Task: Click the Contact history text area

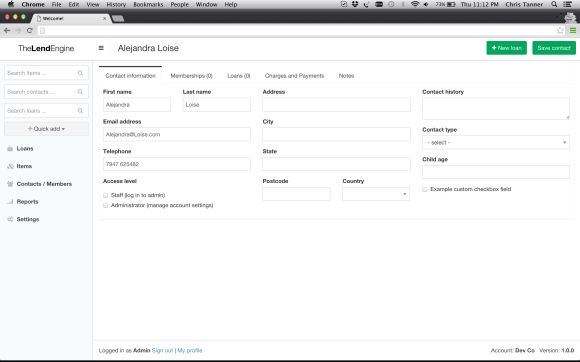Action: 496,108
